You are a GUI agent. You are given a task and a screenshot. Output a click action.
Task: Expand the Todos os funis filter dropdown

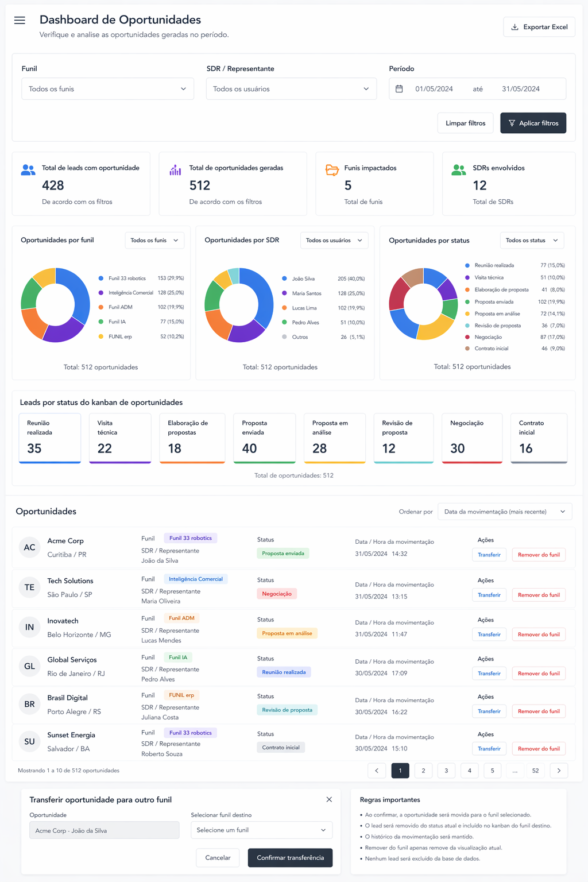click(107, 89)
